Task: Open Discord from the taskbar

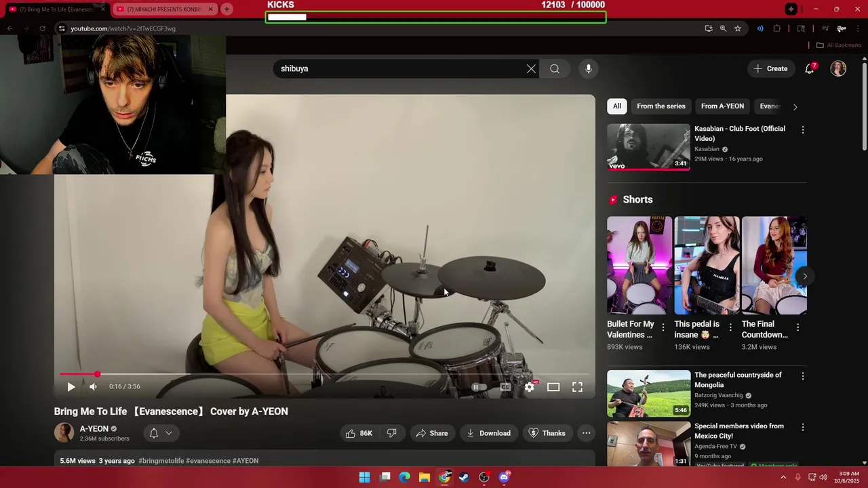Action: [504, 477]
